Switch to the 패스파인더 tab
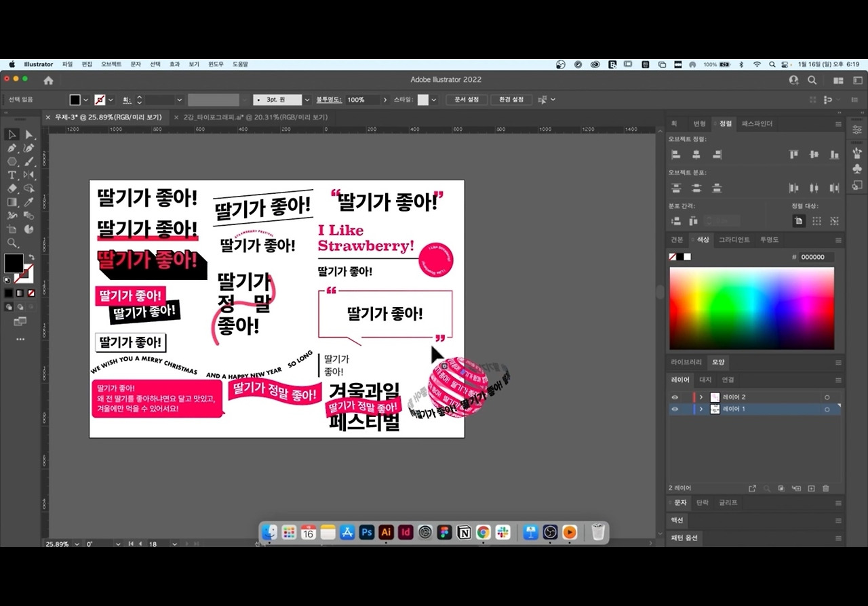Image resolution: width=868 pixels, height=606 pixels. (757, 124)
